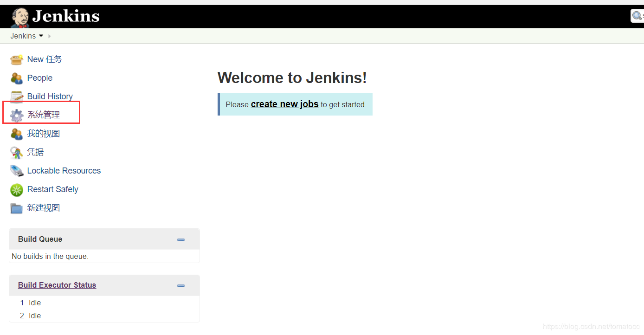Open the 系统管理 link
Image resolution: width=644 pixels, height=335 pixels.
(44, 115)
